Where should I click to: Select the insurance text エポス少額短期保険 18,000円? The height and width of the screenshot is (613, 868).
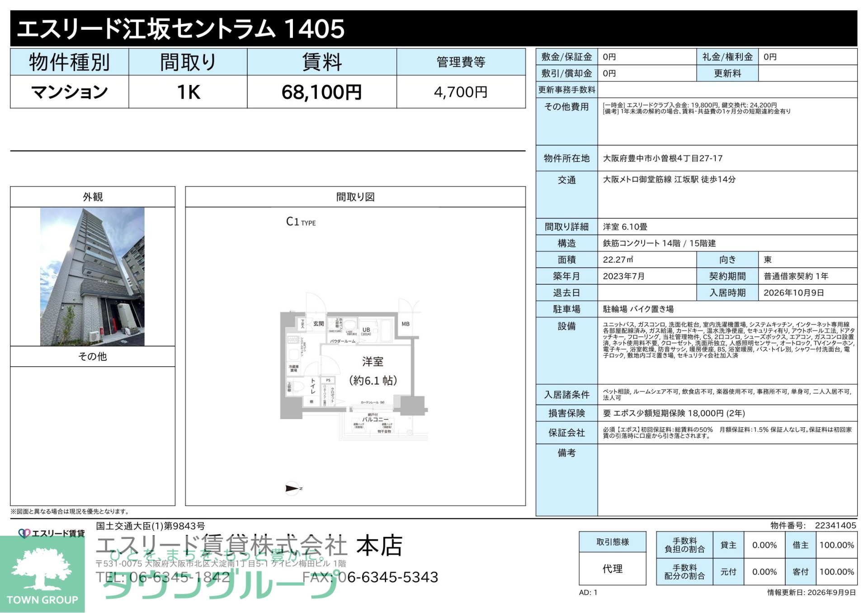(669, 413)
